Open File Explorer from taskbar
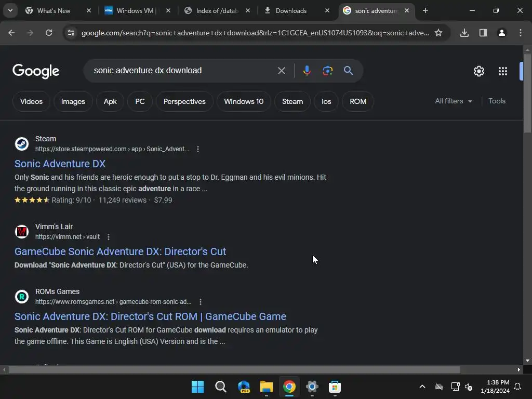The image size is (532, 399). [x=267, y=387]
